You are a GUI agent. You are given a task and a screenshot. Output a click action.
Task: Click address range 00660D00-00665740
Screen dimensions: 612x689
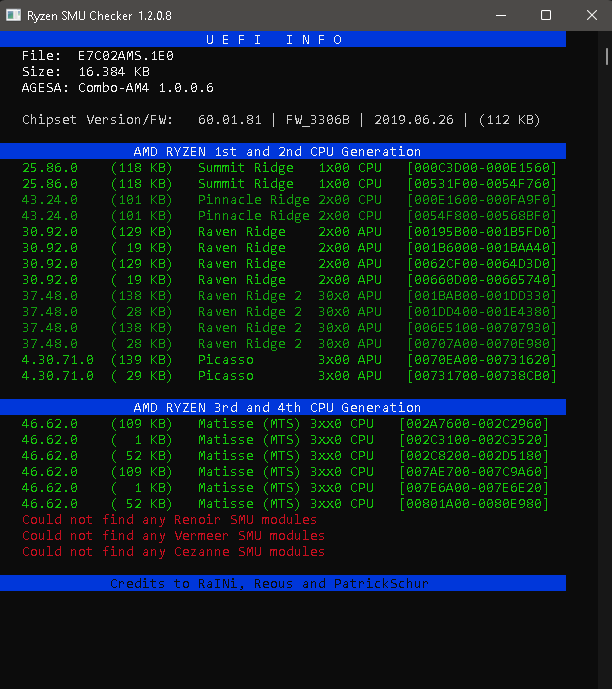pyautogui.click(x=482, y=280)
